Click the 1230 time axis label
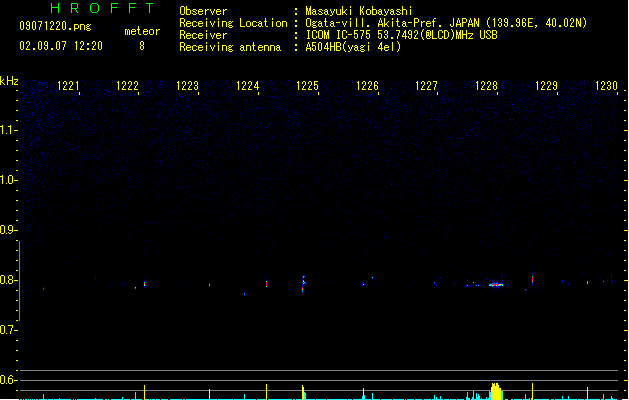Viewport: 629px width, 400px height. tap(606, 86)
